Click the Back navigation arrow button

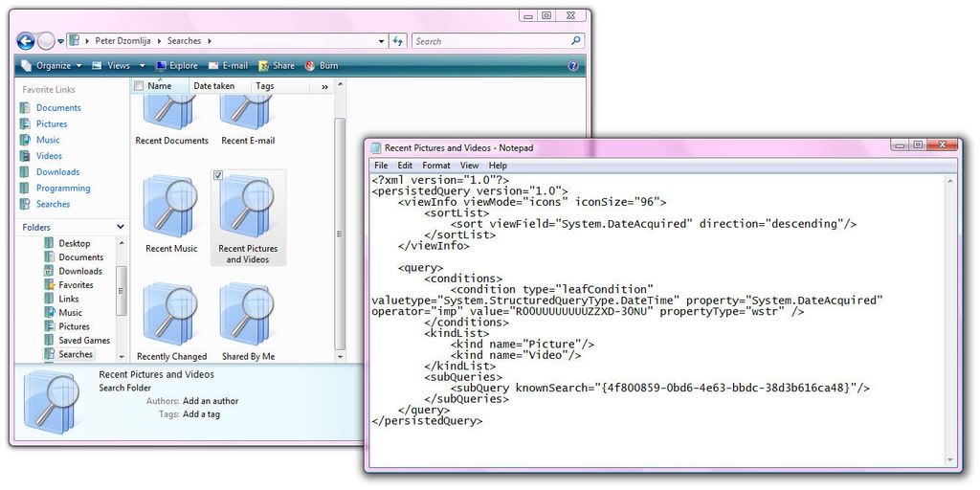(x=26, y=41)
